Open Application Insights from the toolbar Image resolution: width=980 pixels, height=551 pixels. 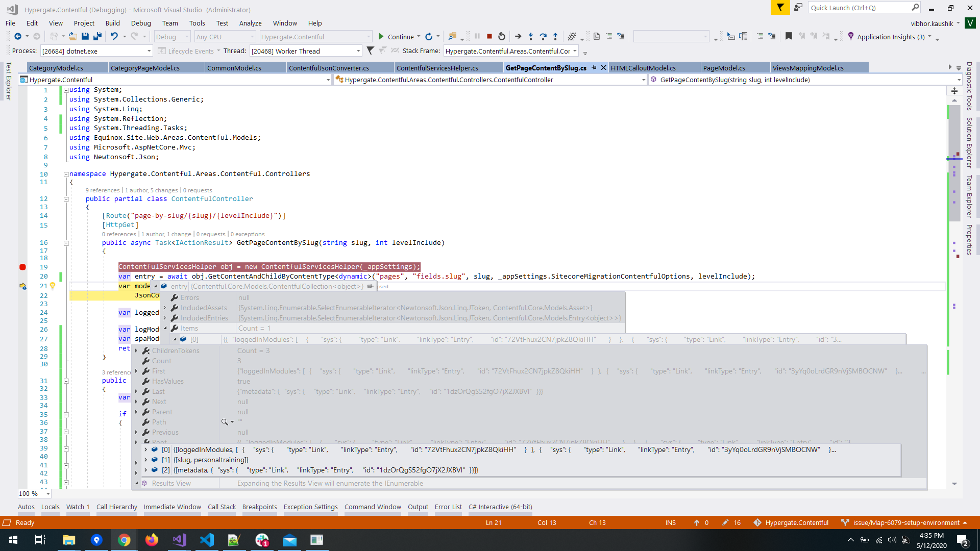(890, 36)
